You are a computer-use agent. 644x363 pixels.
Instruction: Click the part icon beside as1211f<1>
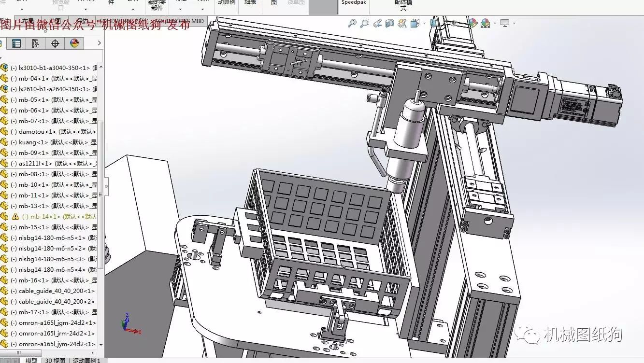4,164
